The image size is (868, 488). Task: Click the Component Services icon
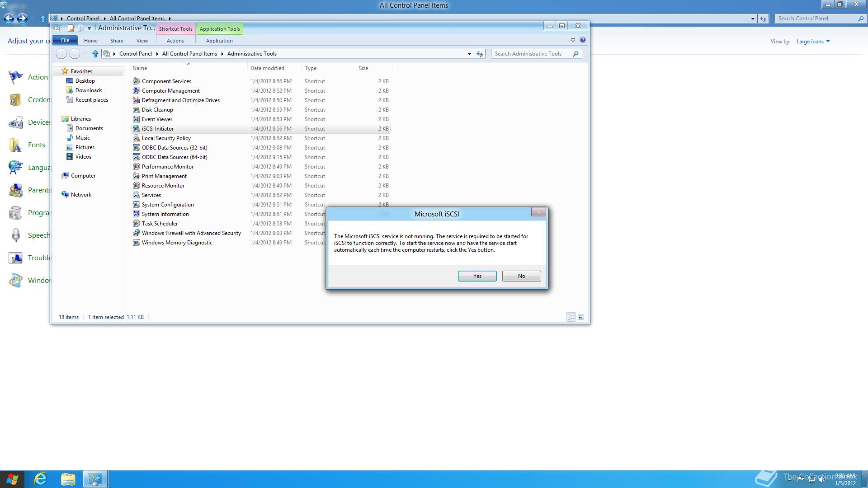(x=136, y=81)
